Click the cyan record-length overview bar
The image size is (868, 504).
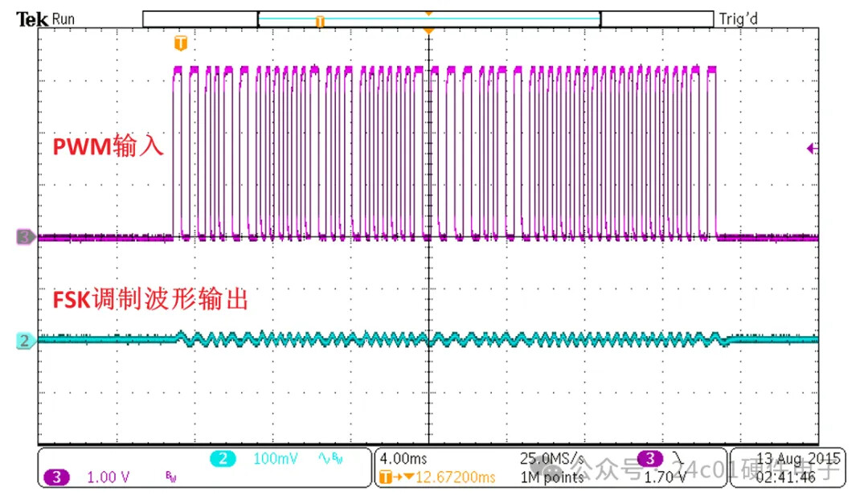(x=429, y=18)
